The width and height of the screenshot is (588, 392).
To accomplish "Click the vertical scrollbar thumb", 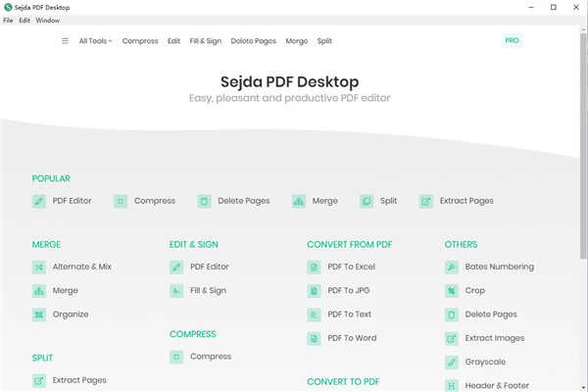I will [583, 146].
